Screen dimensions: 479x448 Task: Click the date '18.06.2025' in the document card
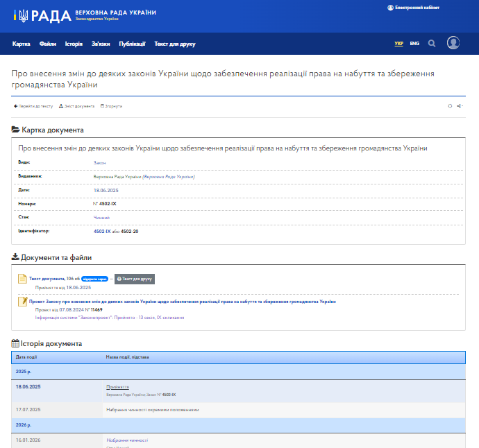[x=106, y=190]
